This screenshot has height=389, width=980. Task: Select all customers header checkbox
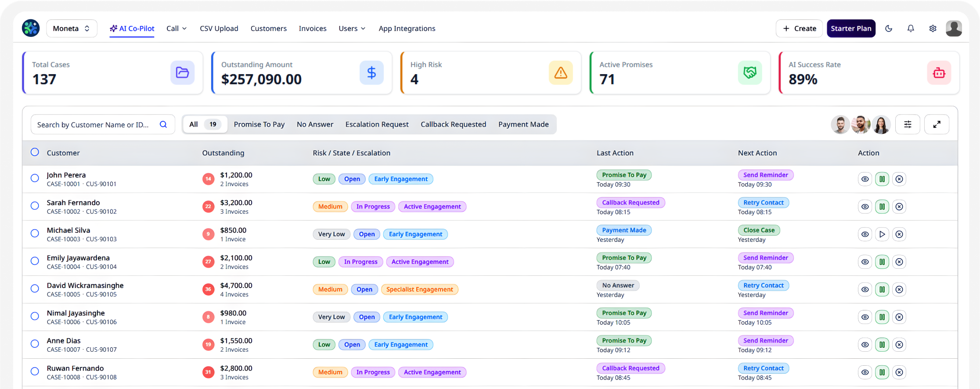(35, 152)
